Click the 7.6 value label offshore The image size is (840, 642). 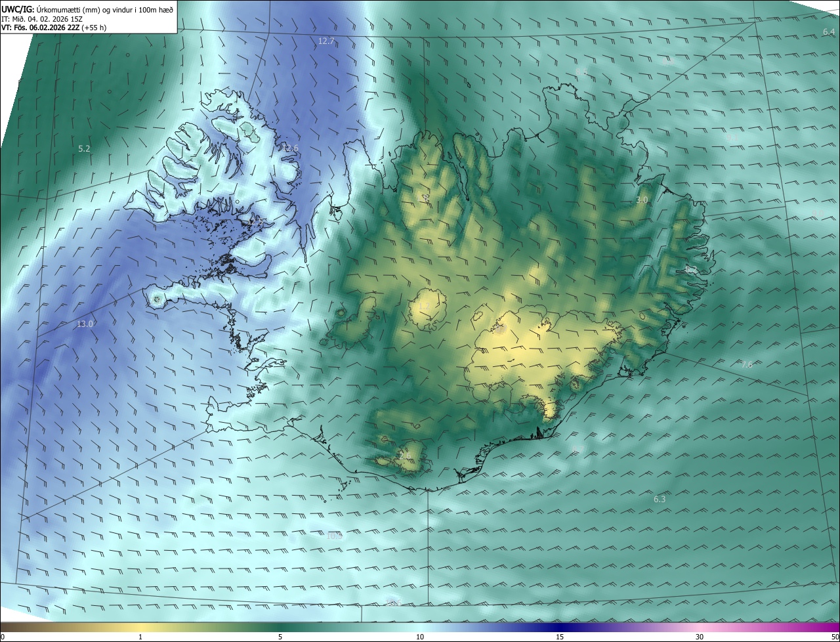coord(747,365)
